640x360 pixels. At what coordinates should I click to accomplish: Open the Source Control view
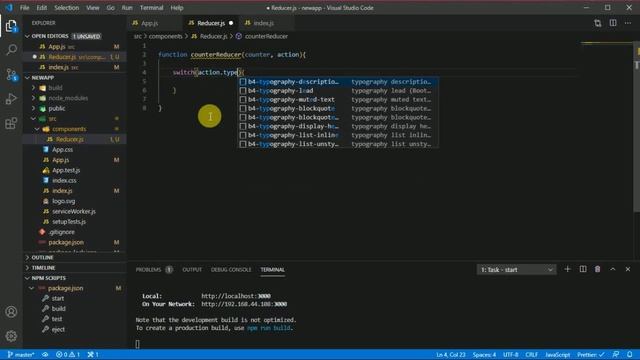[x=11, y=74]
